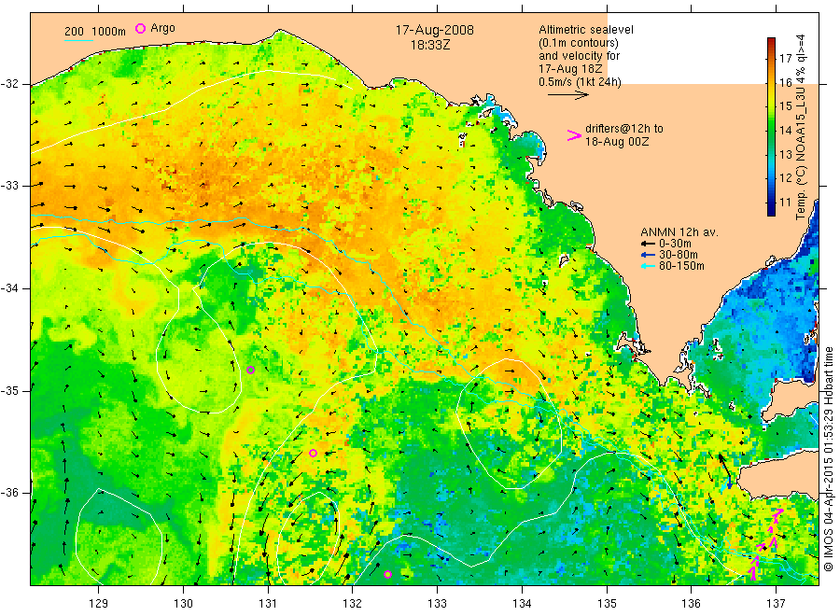Viewport: 840px width, 616px height.
Task: Click the magenta drifter tracks near 137E
Action: pyautogui.click(x=766, y=544)
